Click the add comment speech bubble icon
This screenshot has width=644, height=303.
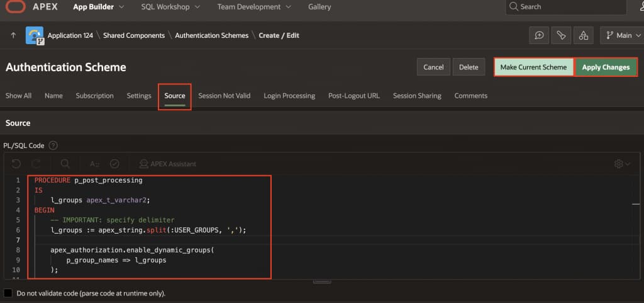539,36
